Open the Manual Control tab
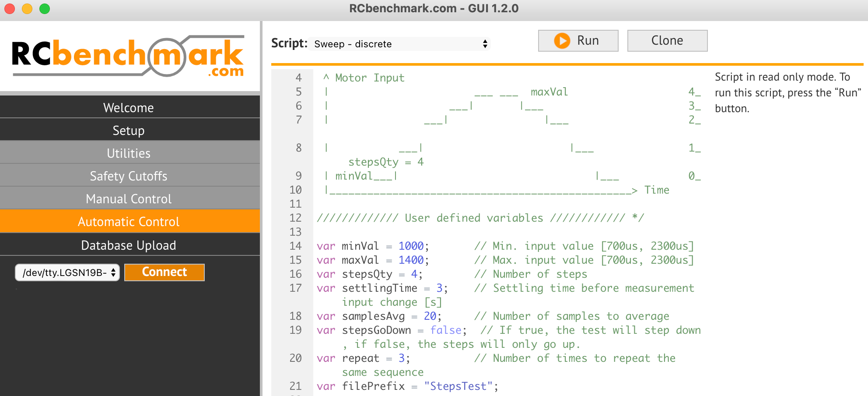Viewport: 868px width, 396px height. (129, 199)
